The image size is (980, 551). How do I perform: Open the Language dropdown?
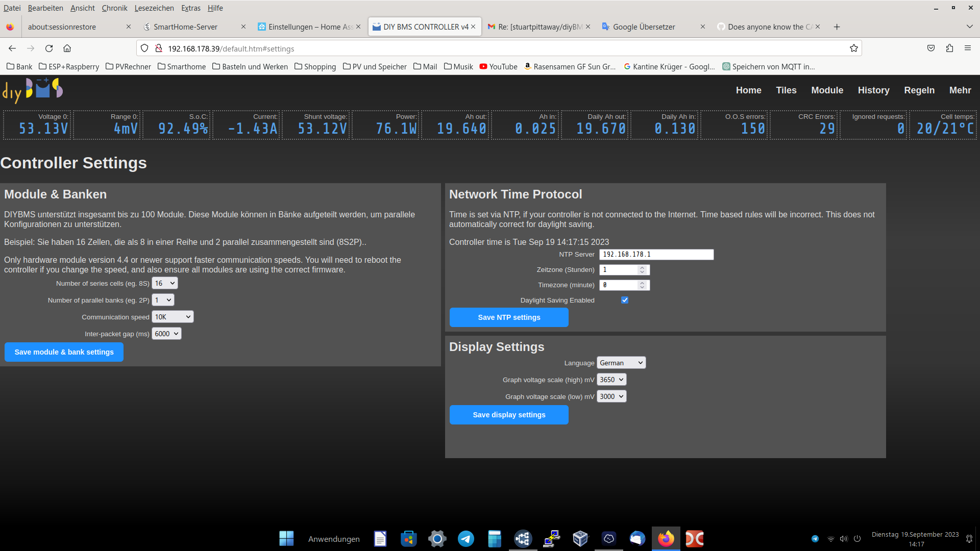tap(621, 363)
